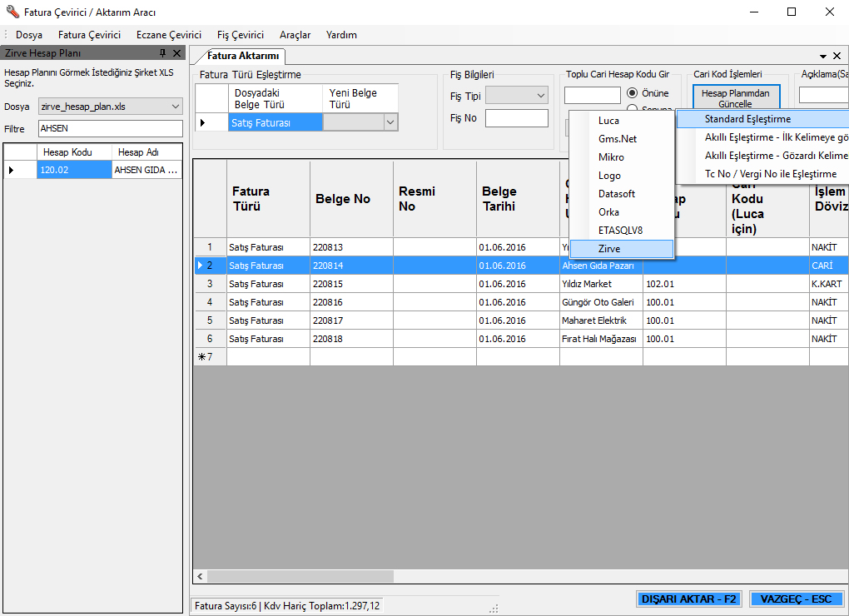This screenshot has height=616, width=849.
Task: Click account code 102.01 cell
Action: pyautogui.click(x=684, y=284)
